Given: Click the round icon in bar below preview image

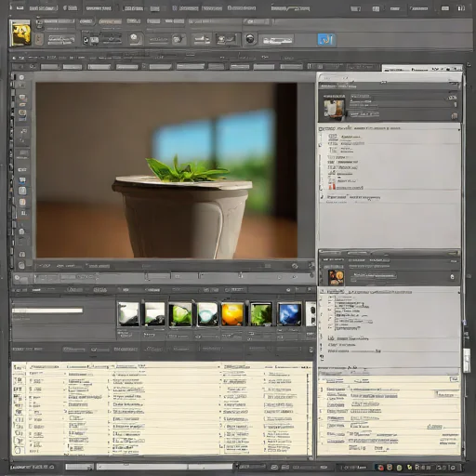Looking at the screenshot, I should (295, 266).
